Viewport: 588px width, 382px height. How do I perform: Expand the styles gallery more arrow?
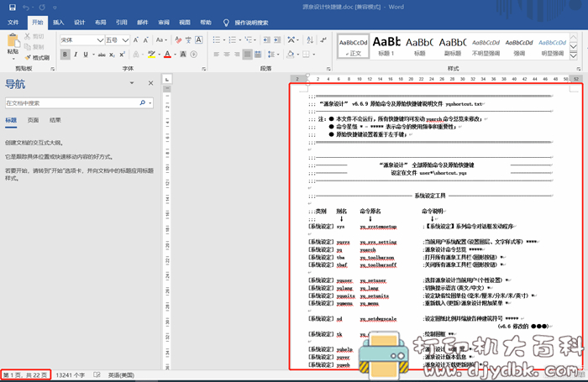point(573,56)
